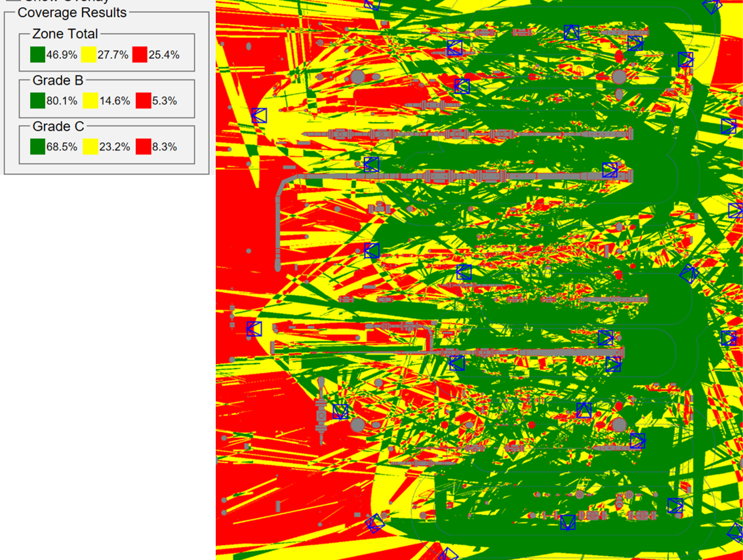This screenshot has width=743, height=560.
Task: Click the 46.9% Zone Total value
Action: tap(62, 55)
